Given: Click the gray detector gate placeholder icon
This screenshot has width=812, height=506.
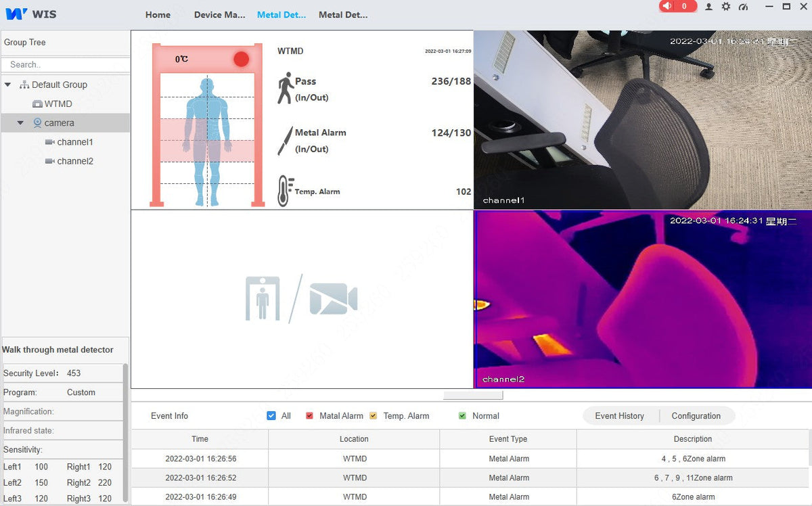Looking at the screenshot, I should (x=263, y=298).
